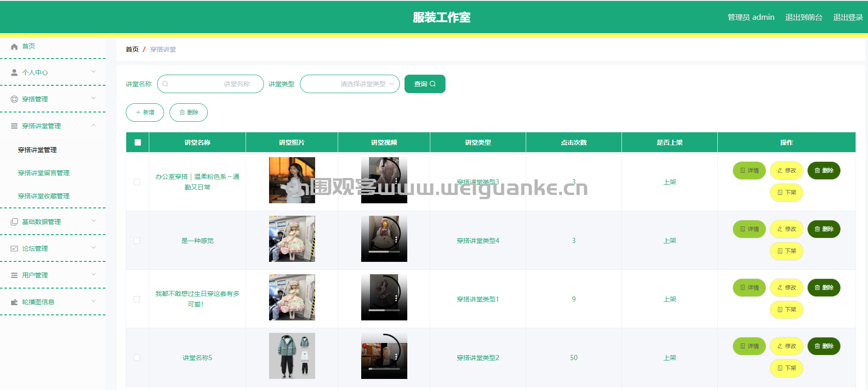
Task: Click the 办公室穿搭 lecture photo thumbnail
Action: click(x=292, y=180)
